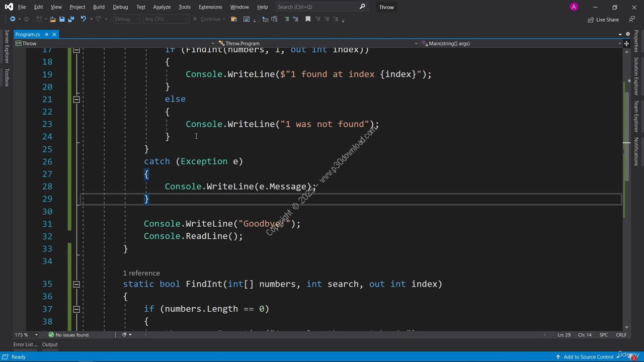This screenshot has height=362, width=644.
Task: Collapse the else block on line 21
Action: [x=76, y=100]
